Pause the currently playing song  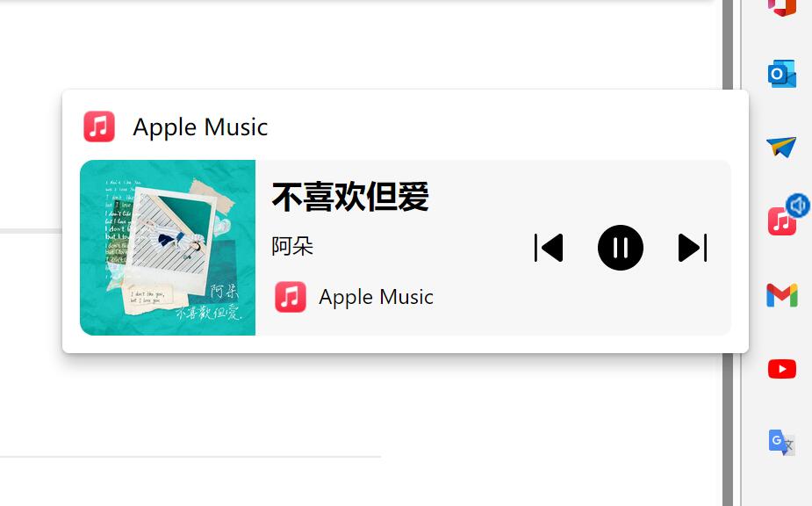pyautogui.click(x=620, y=248)
